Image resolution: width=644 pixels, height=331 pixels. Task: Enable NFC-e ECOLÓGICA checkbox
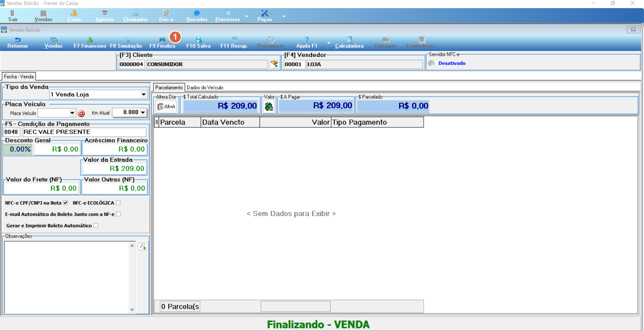coord(118,203)
